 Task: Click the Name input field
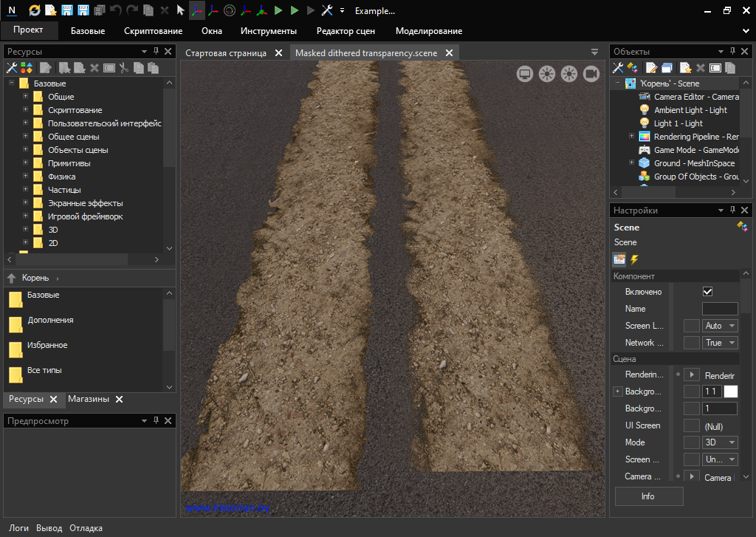coord(719,309)
